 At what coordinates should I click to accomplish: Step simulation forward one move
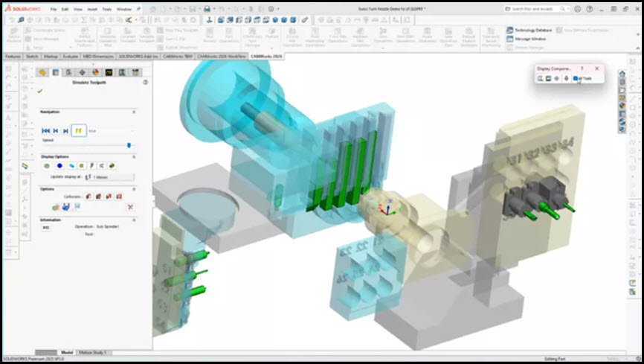coord(65,131)
